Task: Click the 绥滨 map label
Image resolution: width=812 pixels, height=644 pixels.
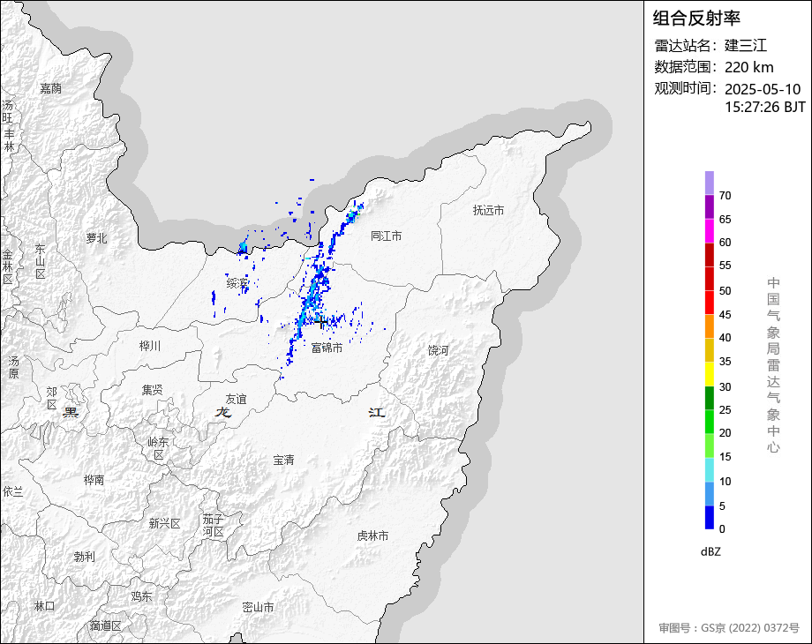Action: 237,283
